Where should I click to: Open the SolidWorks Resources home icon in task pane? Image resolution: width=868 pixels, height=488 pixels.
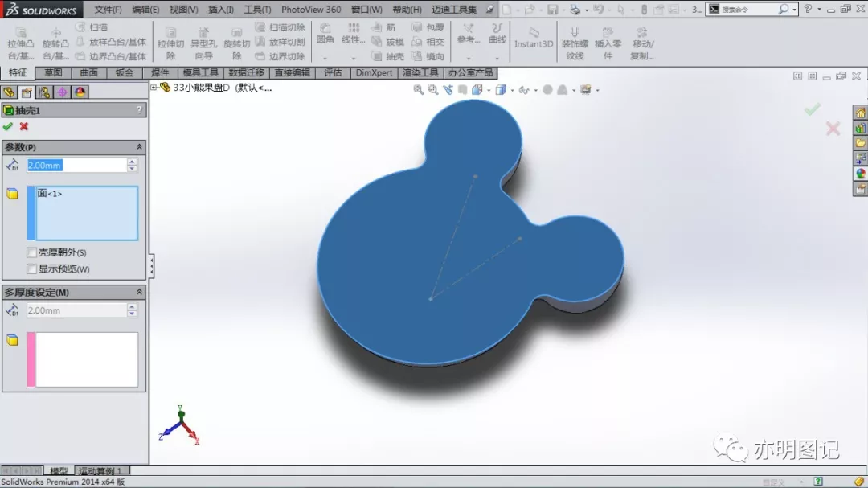click(860, 113)
